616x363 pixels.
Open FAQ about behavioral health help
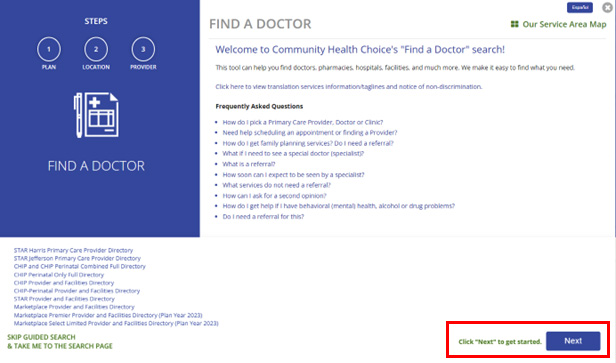[x=339, y=206]
